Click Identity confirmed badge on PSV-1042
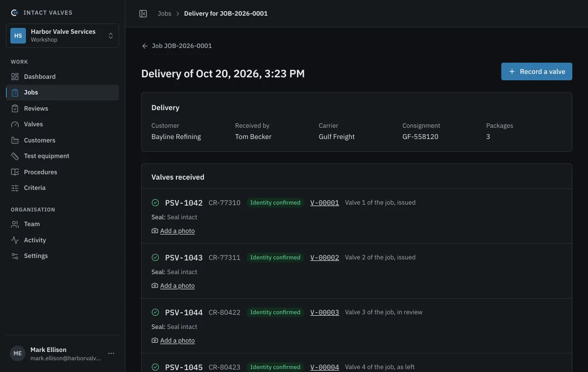The width and height of the screenshot is (588, 372). tap(275, 203)
